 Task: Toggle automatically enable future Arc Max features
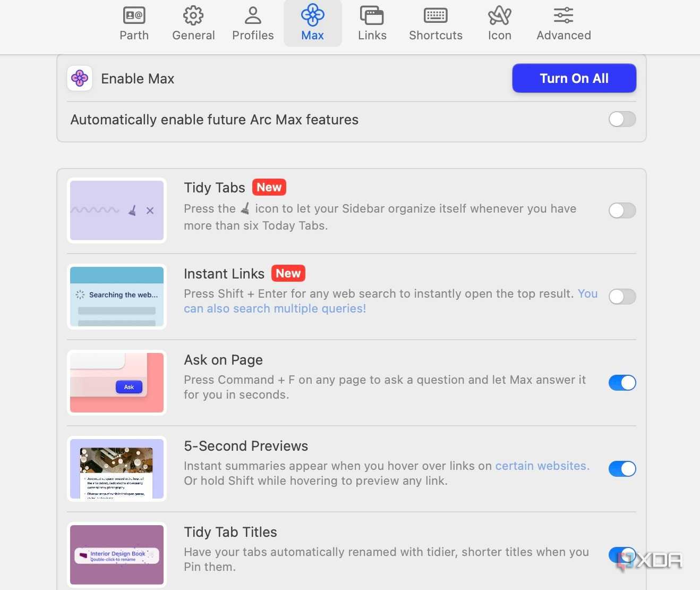[622, 119]
